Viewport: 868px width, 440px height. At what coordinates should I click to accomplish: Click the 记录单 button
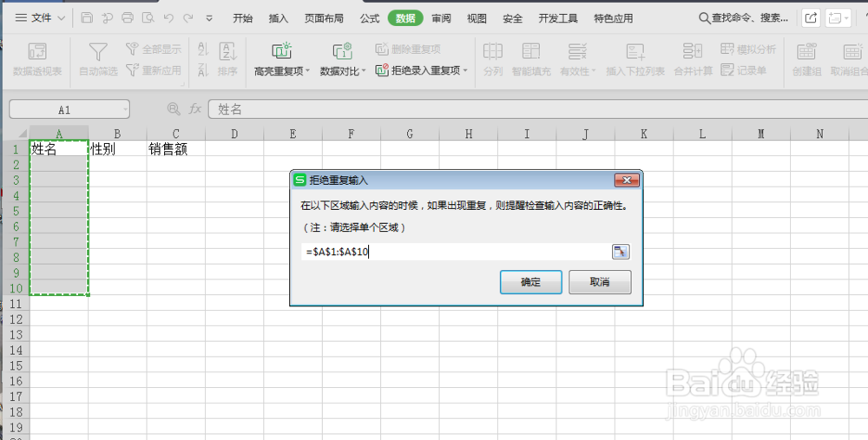coord(744,70)
